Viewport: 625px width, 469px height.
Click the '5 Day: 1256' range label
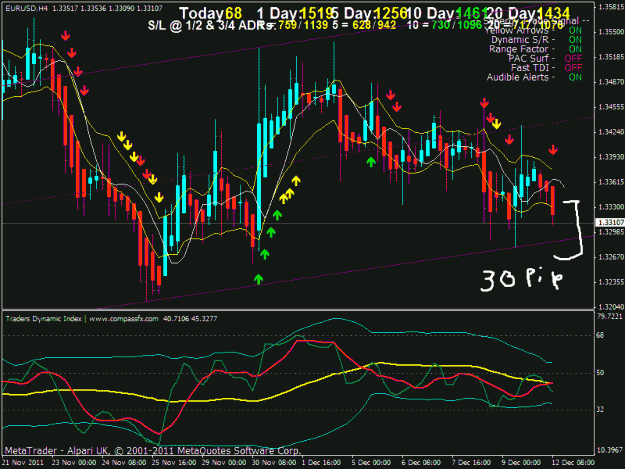click(369, 14)
